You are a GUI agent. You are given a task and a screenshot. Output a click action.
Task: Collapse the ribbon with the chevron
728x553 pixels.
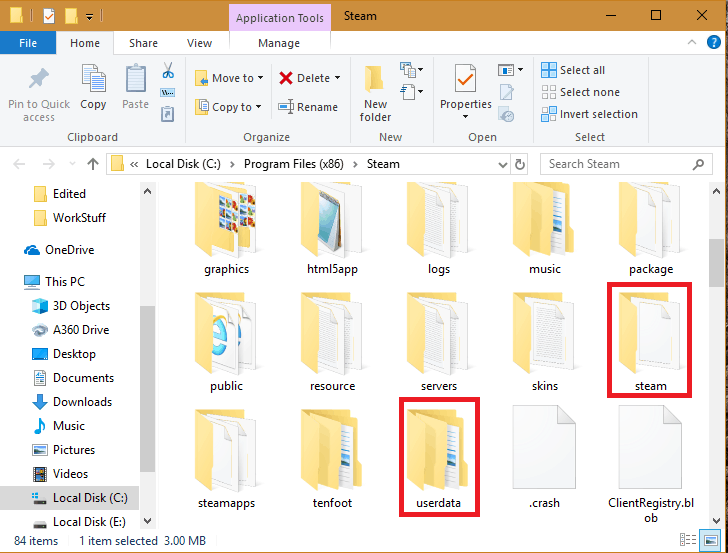tap(692, 42)
